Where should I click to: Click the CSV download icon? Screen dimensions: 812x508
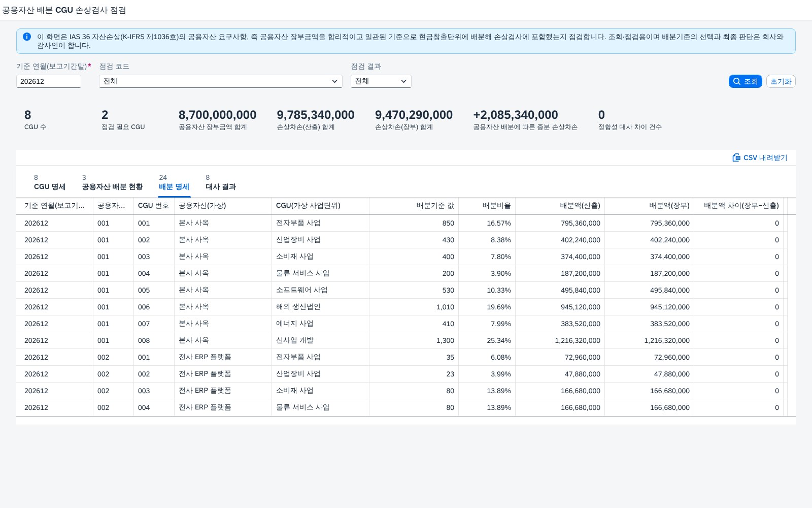click(736, 157)
